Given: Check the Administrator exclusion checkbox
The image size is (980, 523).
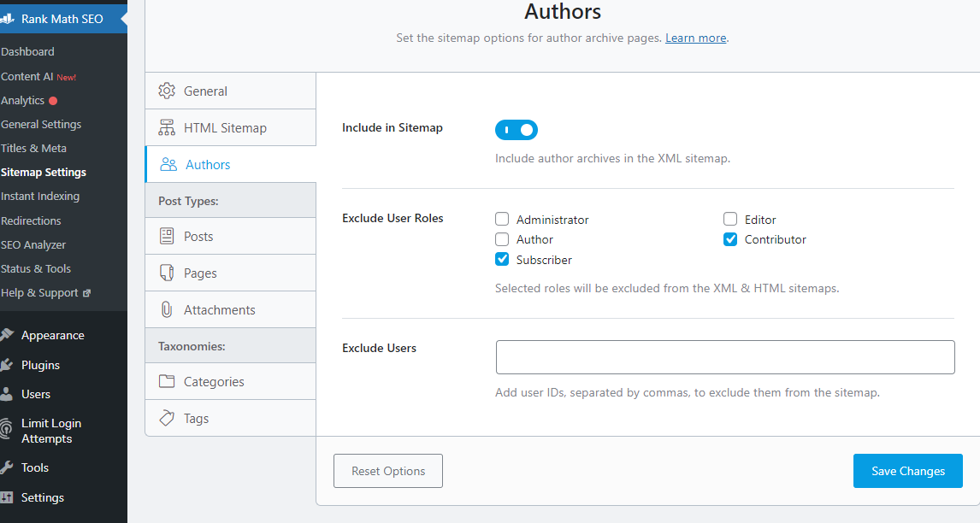Looking at the screenshot, I should pyautogui.click(x=502, y=219).
